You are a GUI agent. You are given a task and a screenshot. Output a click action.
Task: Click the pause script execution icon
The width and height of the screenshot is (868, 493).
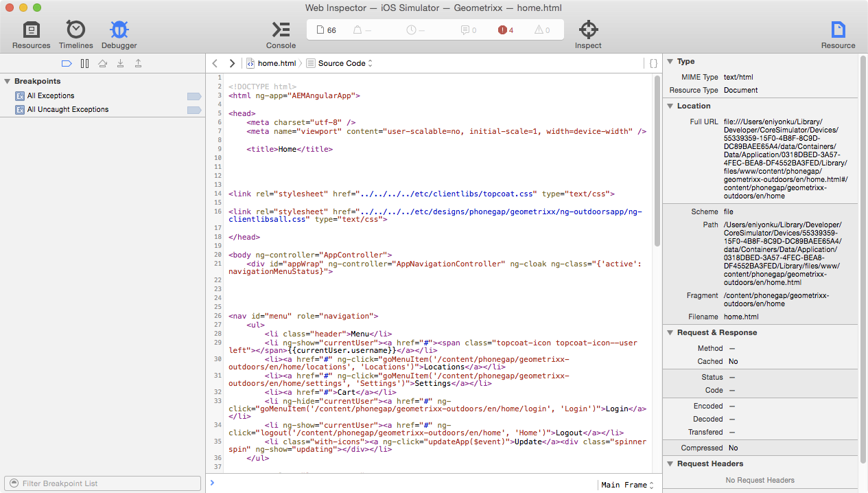[x=84, y=63]
